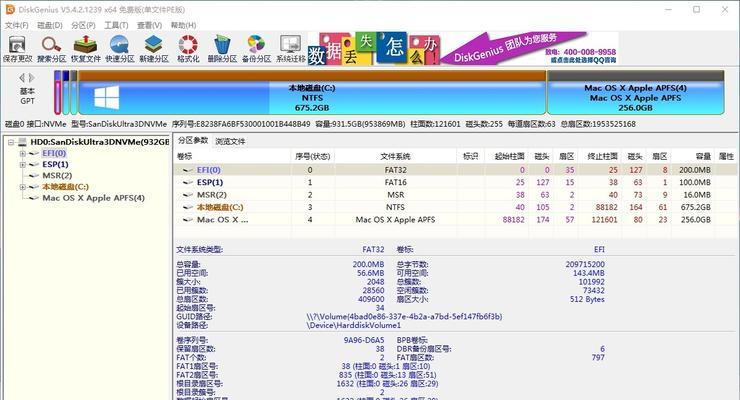Open the 查看(V) menu
This screenshot has height=400, width=740.
point(150,25)
